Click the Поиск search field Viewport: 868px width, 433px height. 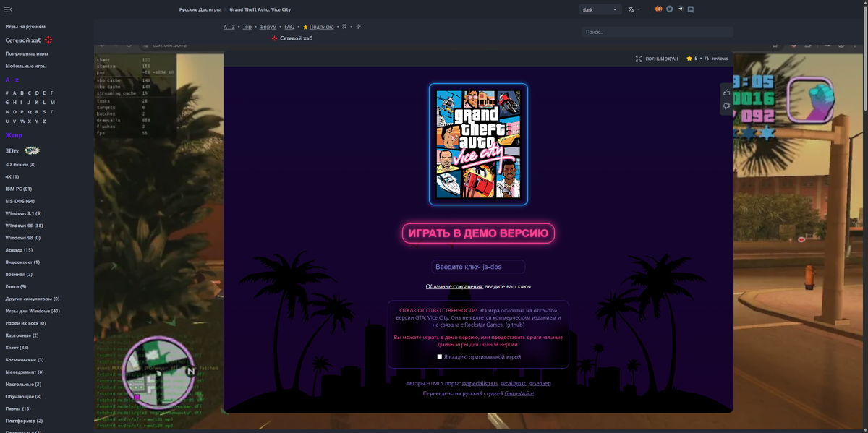[x=658, y=32]
